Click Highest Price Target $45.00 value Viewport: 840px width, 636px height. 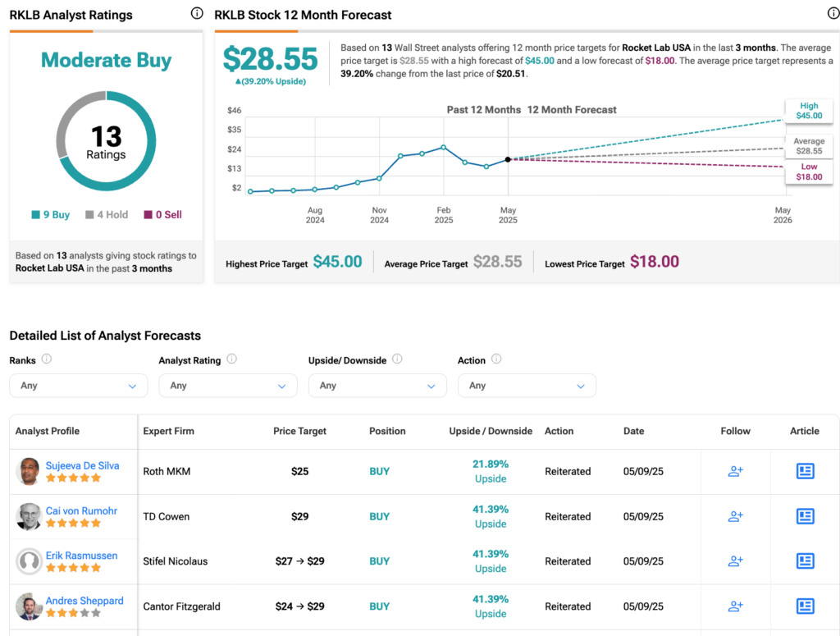(337, 262)
